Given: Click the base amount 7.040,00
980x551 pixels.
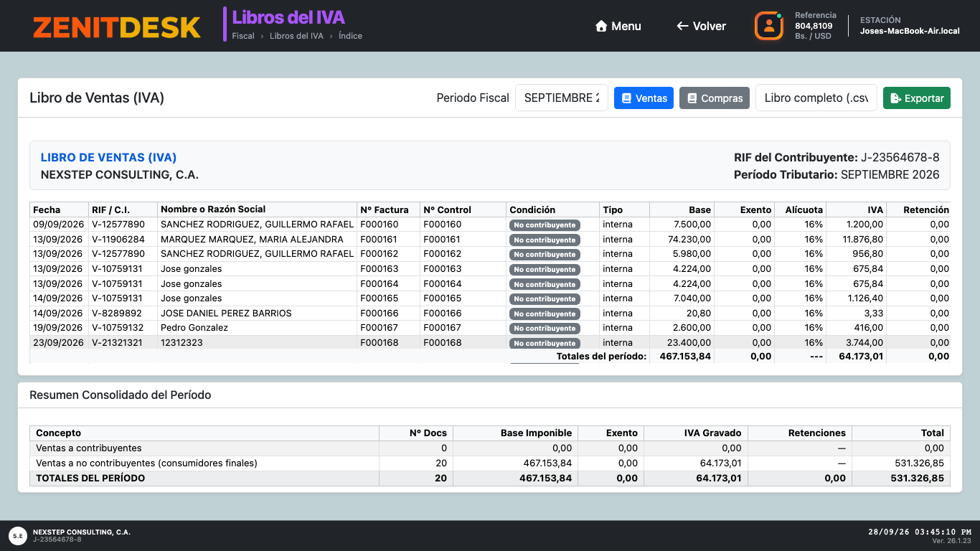Looking at the screenshot, I should pos(692,298).
